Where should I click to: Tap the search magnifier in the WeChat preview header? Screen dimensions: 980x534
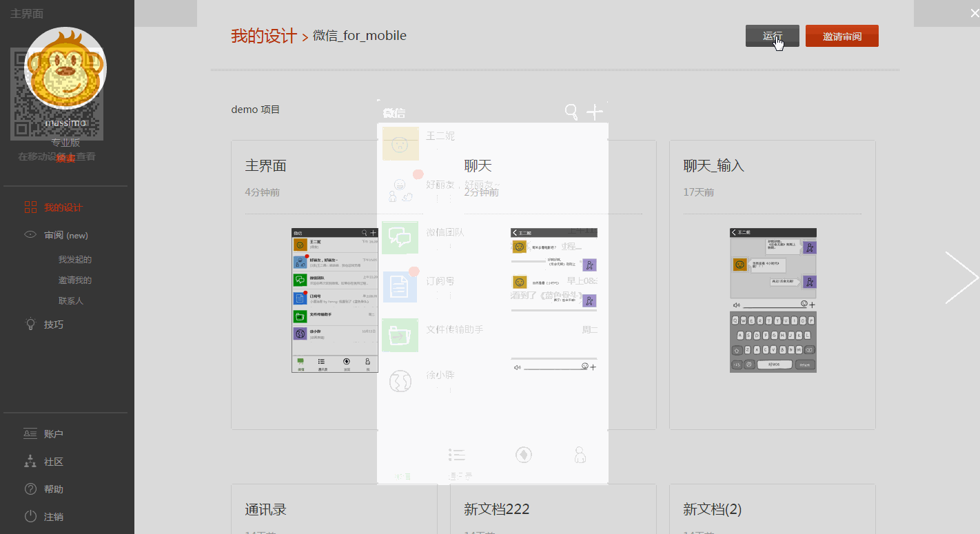point(570,111)
